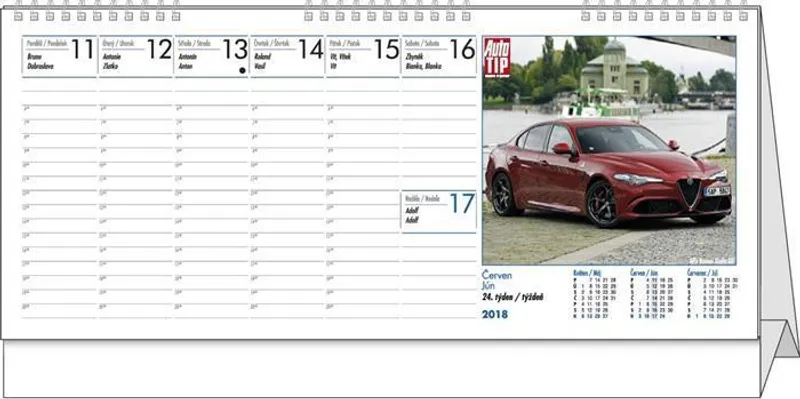Click the Auto TIP logo on the photo
The image size is (800, 399).
[x=497, y=57]
